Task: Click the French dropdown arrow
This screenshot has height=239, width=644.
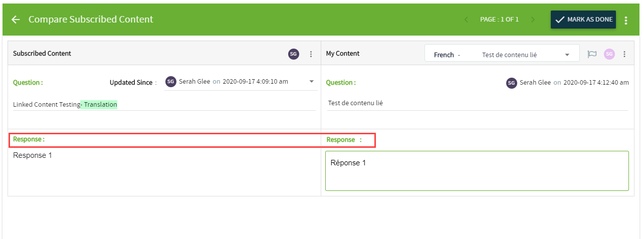Action: pyautogui.click(x=567, y=55)
